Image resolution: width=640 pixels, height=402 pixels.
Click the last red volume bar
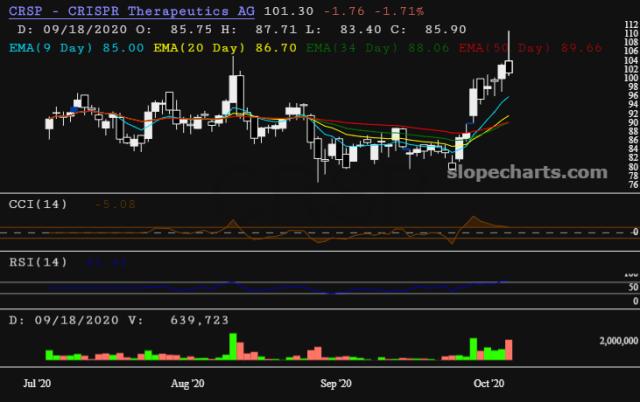(510, 349)
